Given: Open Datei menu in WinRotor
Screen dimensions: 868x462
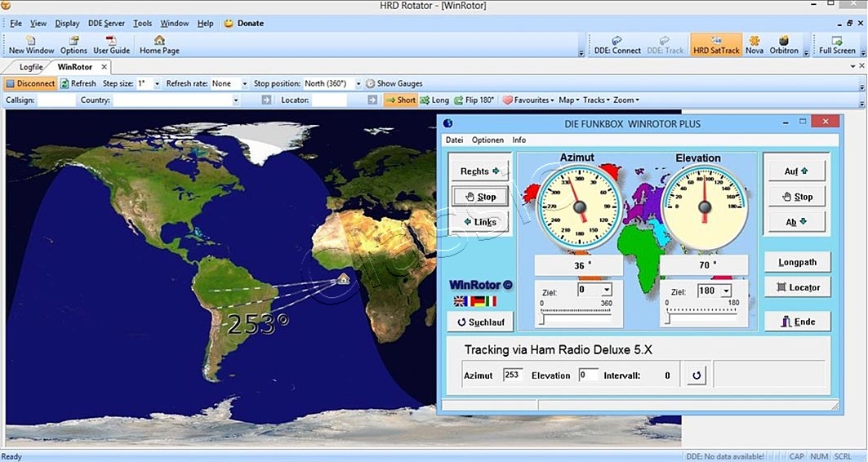Looking at the screenshot, I should point(455,140).
